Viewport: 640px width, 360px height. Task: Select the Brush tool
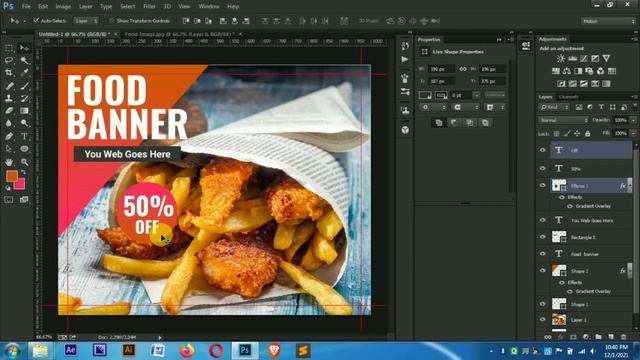[x=24, y=86]
